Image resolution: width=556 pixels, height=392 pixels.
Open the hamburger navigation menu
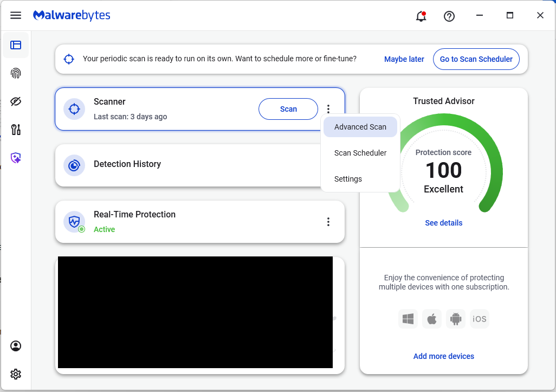pyautogui.click(x=16, y=15)
